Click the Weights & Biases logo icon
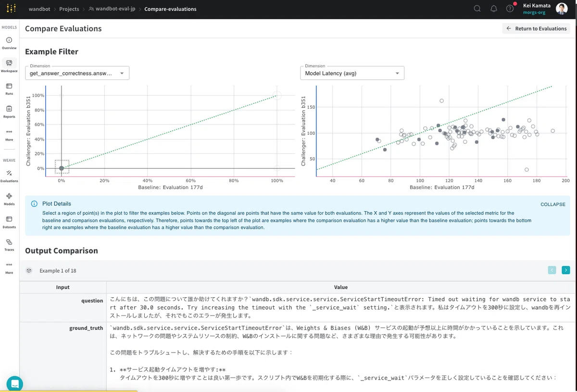577x392 pixels. (12, 9)
